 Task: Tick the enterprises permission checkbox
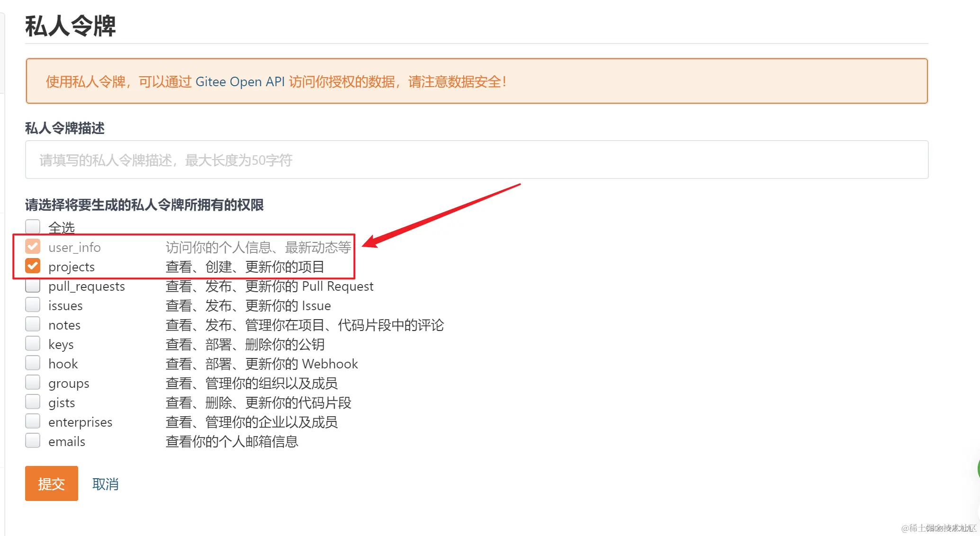[33, 421]
